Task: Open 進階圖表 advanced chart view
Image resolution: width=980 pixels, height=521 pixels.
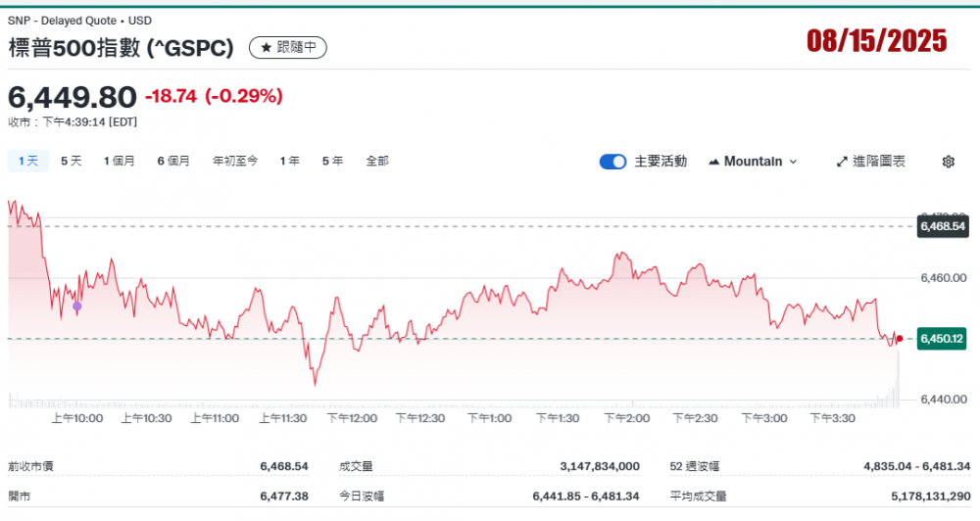Action: click(x=870, y=162)
